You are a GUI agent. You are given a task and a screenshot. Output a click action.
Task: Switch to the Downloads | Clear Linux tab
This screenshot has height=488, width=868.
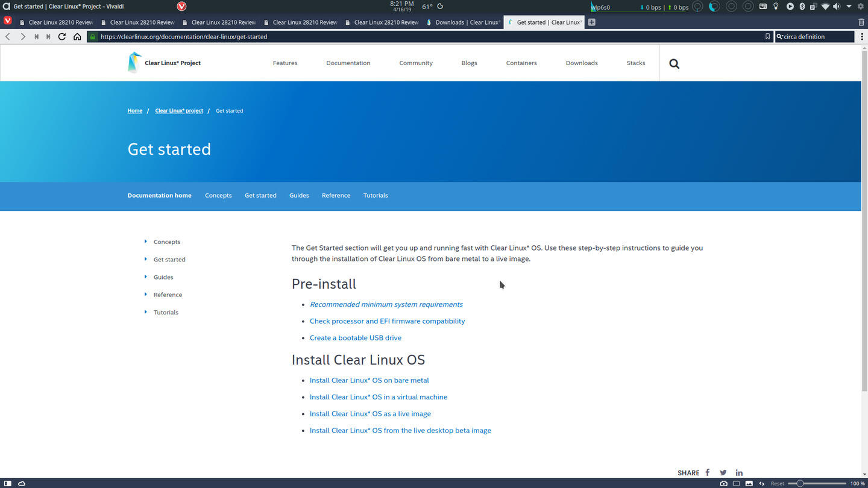(463, 22)
